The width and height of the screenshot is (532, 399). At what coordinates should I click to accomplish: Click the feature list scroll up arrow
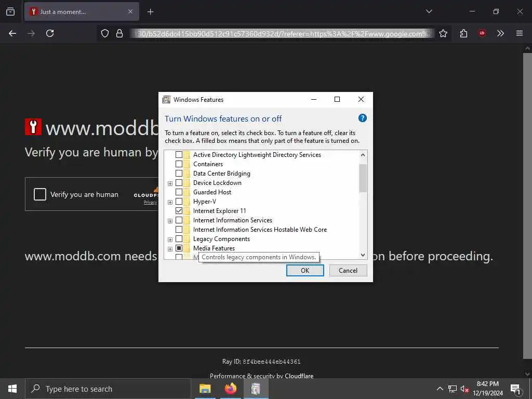pos(363,155)
